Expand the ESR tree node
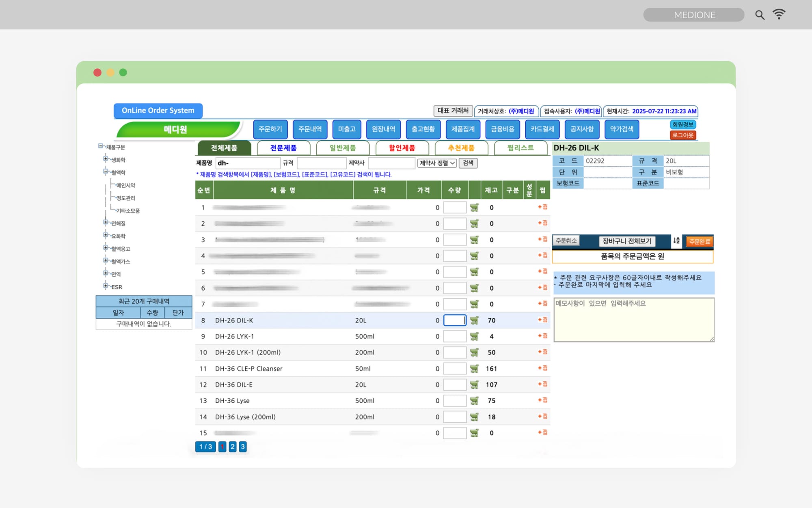Image resolution: width=812 pixels, height=508 pixels. coord(106,286)
